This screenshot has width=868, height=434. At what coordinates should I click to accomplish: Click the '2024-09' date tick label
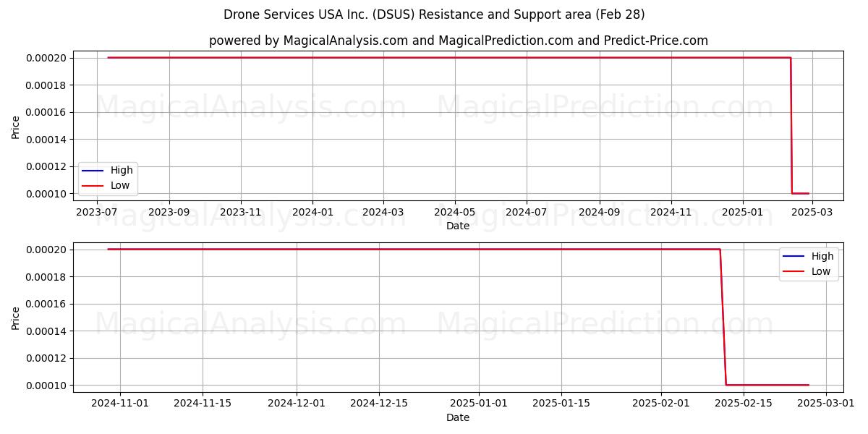click(600, 213)
